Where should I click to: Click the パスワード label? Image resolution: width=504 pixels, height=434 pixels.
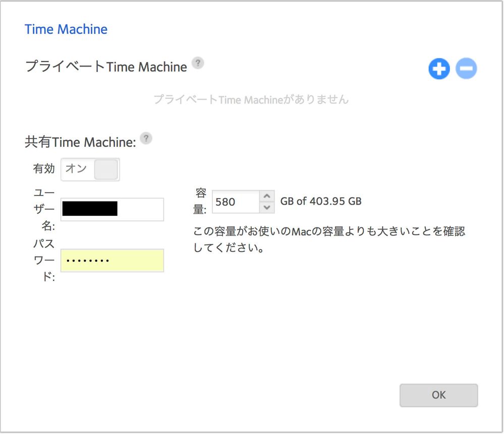point(44,260)
